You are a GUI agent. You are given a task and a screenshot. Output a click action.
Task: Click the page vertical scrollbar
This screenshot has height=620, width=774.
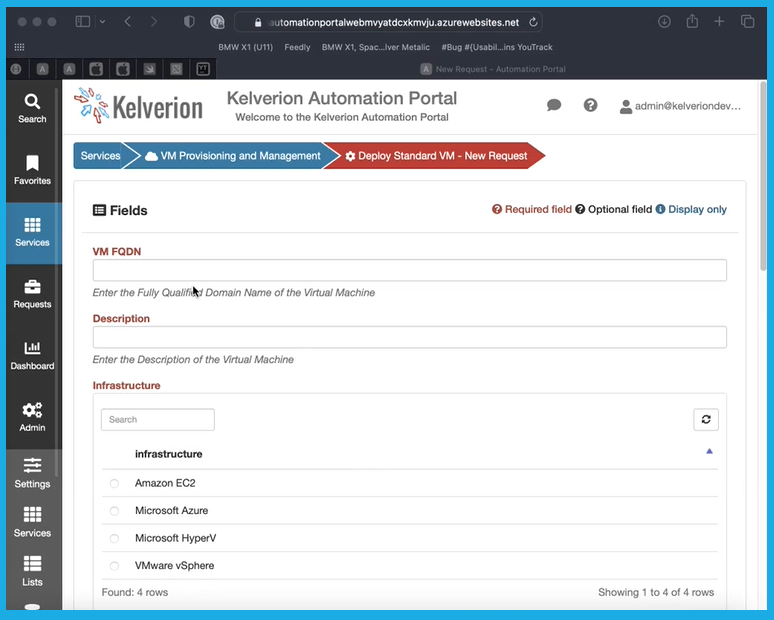point(763,176)
